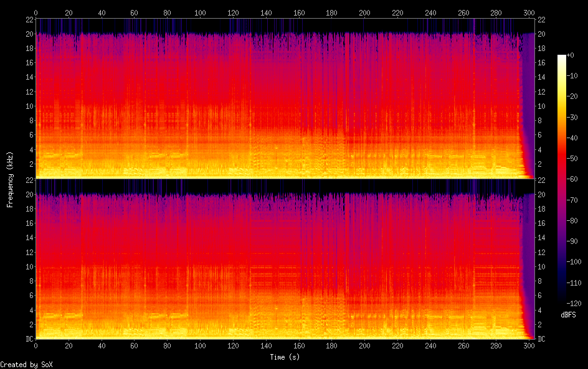Click the '-40' color scale label

pyautogui.click(x=572, y=138)
